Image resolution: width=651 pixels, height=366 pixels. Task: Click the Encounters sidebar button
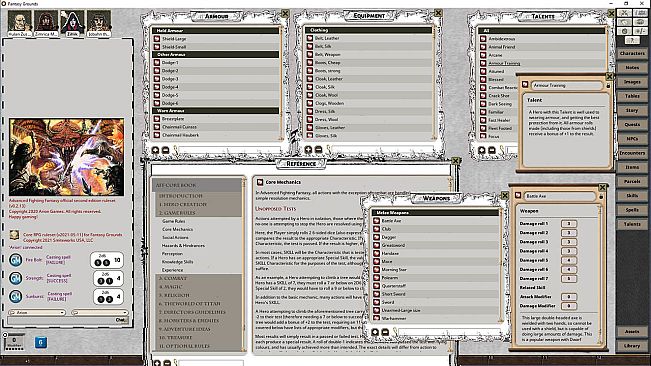[632, 153]
